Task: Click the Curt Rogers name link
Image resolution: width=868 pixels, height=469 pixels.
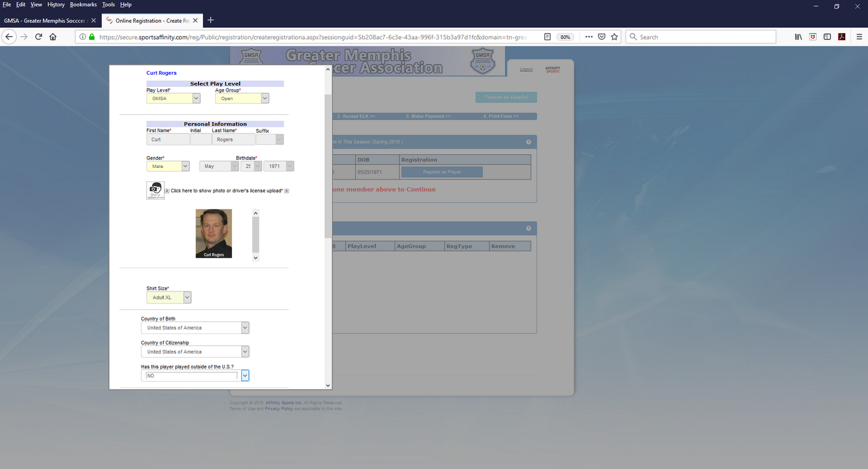Action: (161, 73)
